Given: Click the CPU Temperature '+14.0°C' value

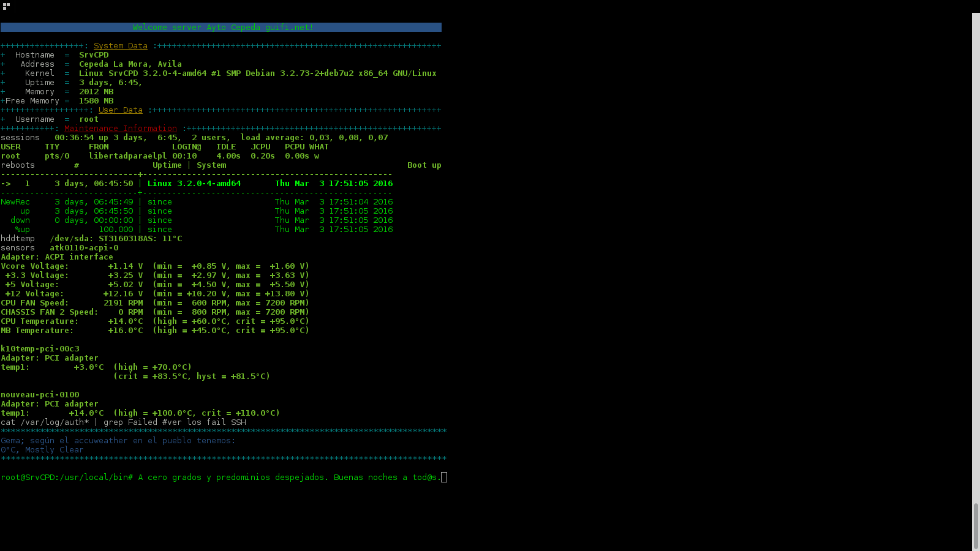Looking at the screenshot, I should tap(126, 321).
